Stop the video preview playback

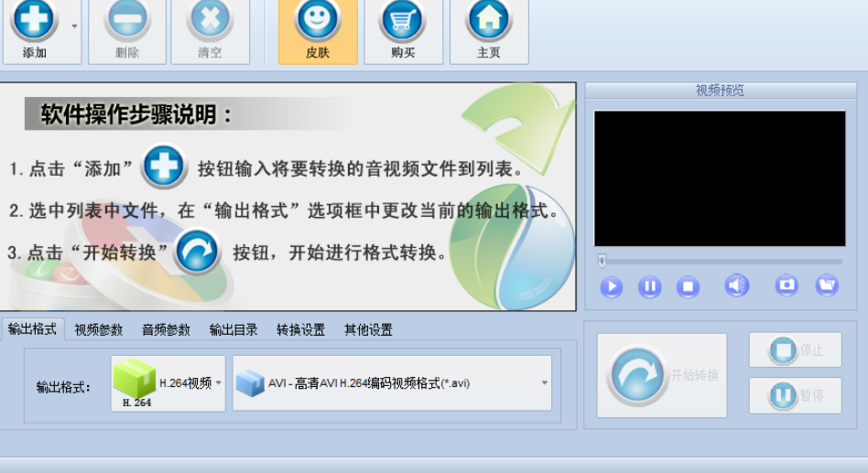pos(688,286)
